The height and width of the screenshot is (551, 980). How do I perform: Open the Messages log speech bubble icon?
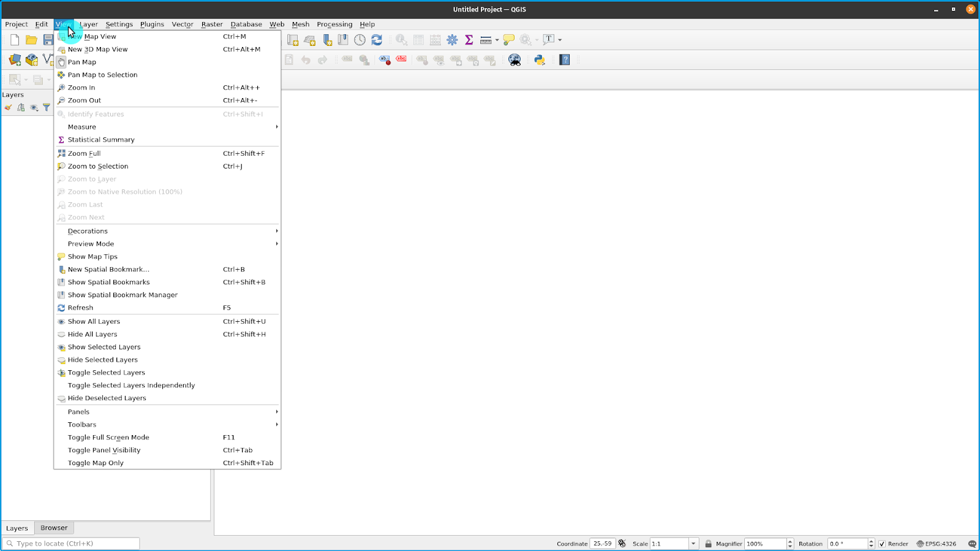[x=972, y=544]
